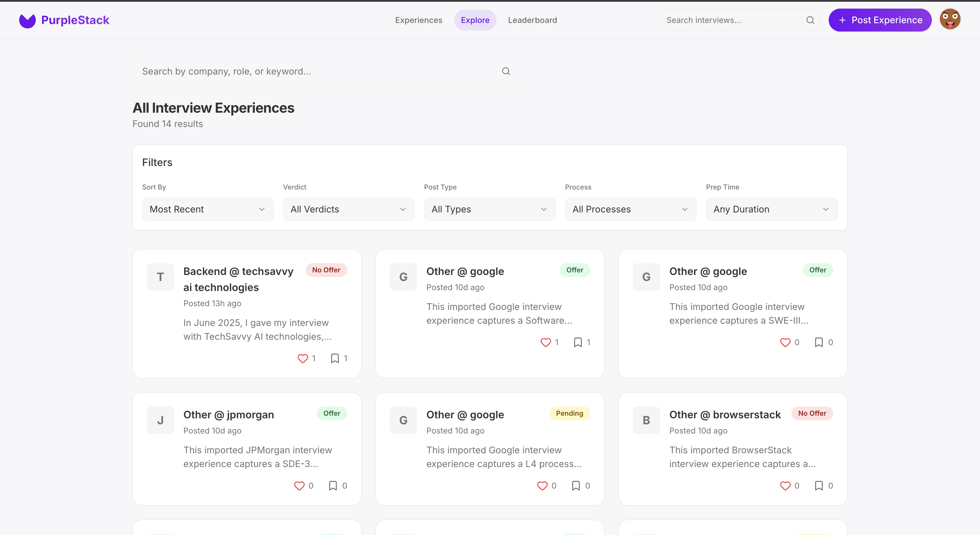Open the All Types Post Type selector
Image resolution: width=980 pixels, height=535 pixels.
(489, 209)
